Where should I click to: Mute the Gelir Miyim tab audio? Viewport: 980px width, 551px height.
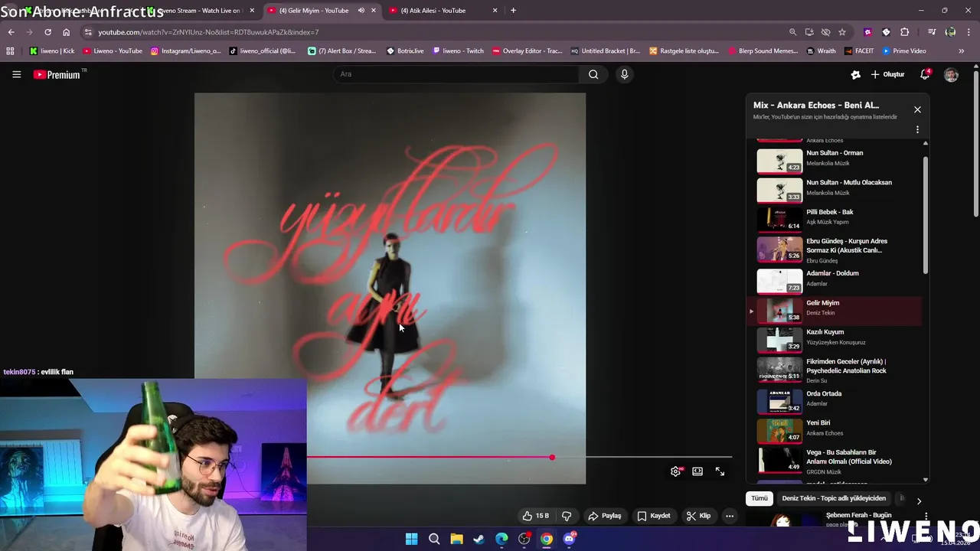click(x=361, y=11)
